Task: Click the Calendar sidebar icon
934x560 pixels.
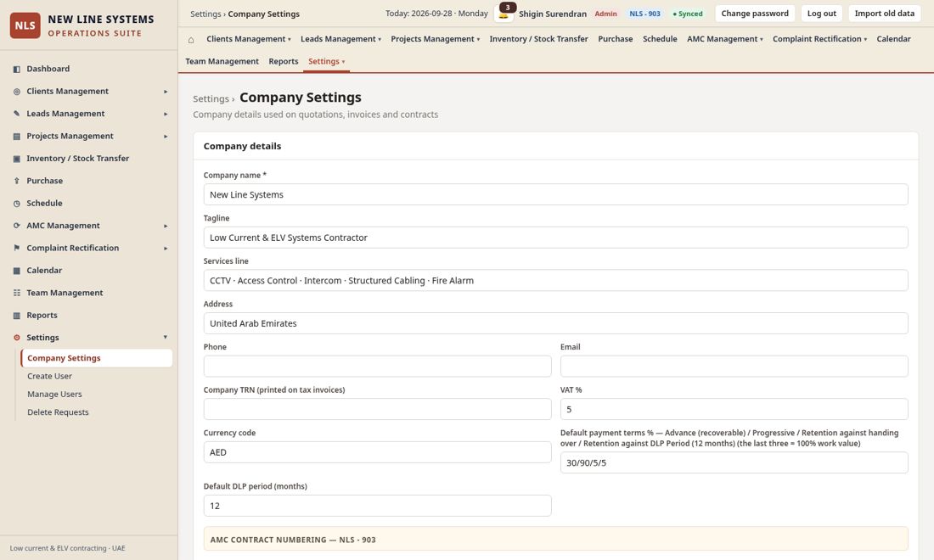Action: (x=17, y=271)
